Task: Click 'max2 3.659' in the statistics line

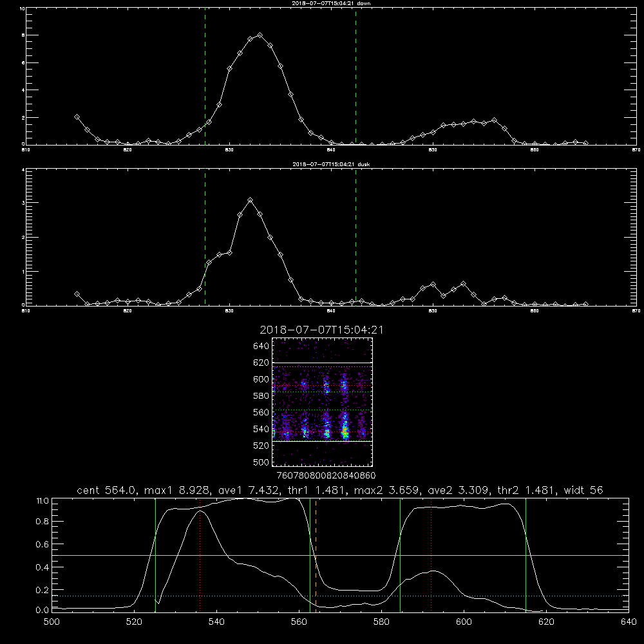Action: pyautogui.click(x=385, y=490)
